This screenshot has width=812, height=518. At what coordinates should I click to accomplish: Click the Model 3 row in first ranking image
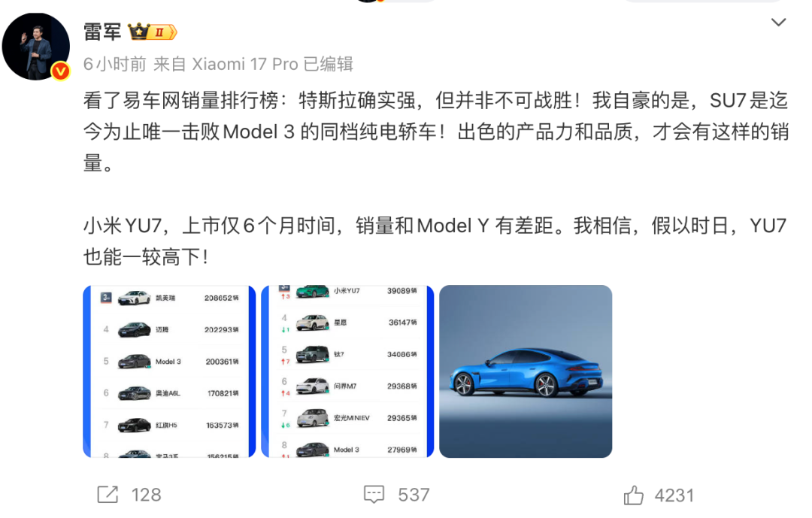[169, 362]
